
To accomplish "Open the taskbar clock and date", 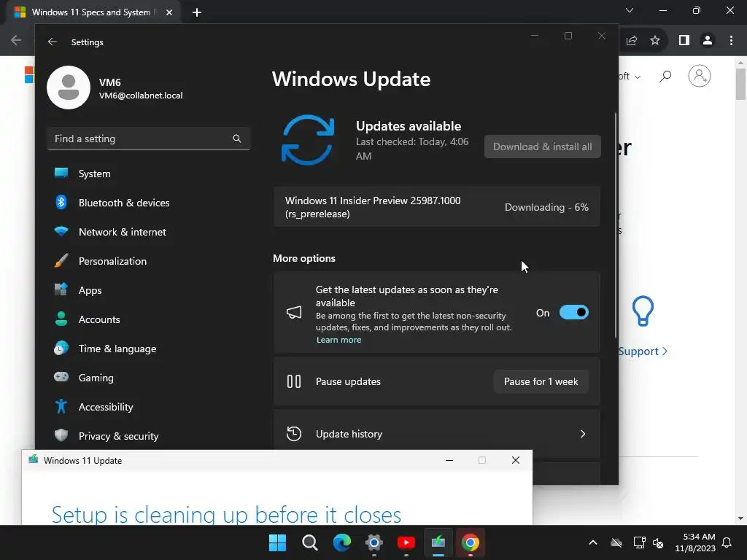I will (x=695, y=542).
